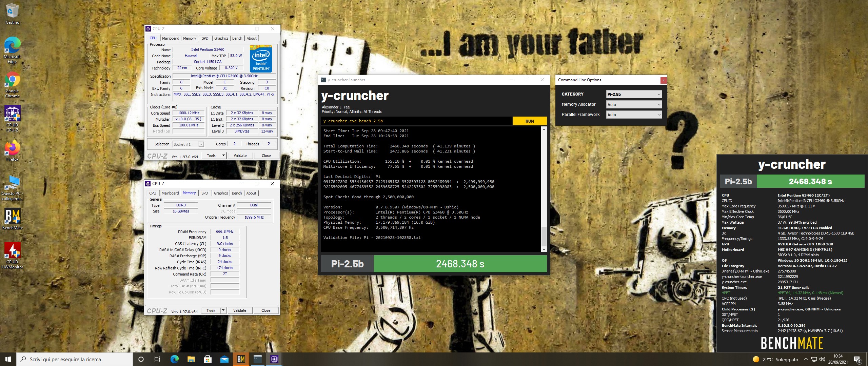
Task: Show hidden system tray icons
Action: click(x=806, y=359)
